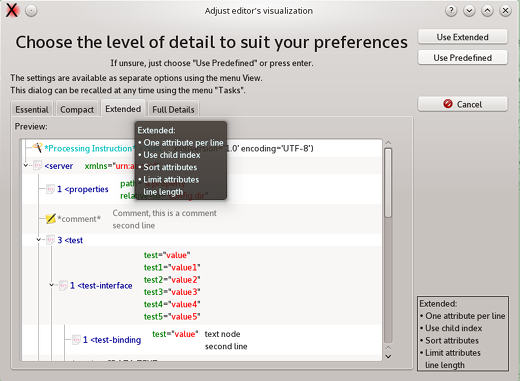Click the up arrow above the bottom scrollbar arrow
Image resolution: width=520 pixels, height=381 pixels.
pos(388,348)
